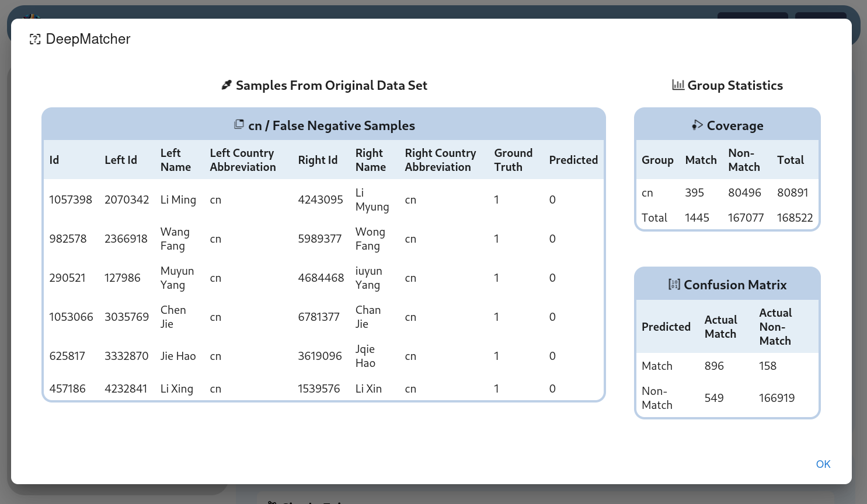Click Right Id value 4243095
Viewport: 867px width, 504px height.
[x=321, y=199]
